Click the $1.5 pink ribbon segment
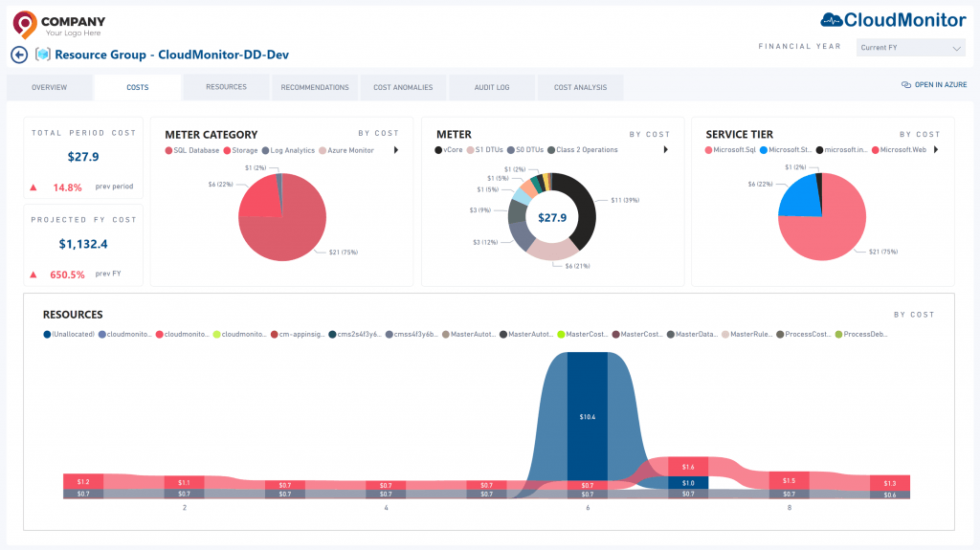The image size is (980, 550). (790, 480)
